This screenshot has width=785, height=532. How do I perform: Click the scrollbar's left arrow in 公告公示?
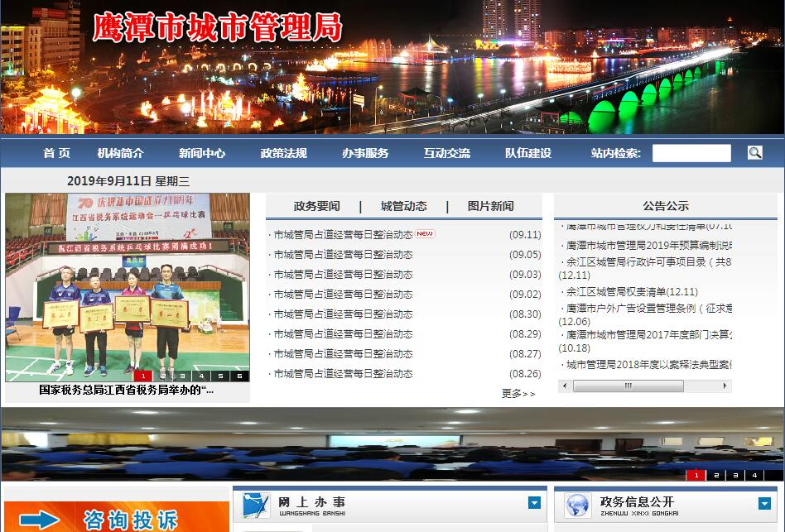(x=564, y=386)
